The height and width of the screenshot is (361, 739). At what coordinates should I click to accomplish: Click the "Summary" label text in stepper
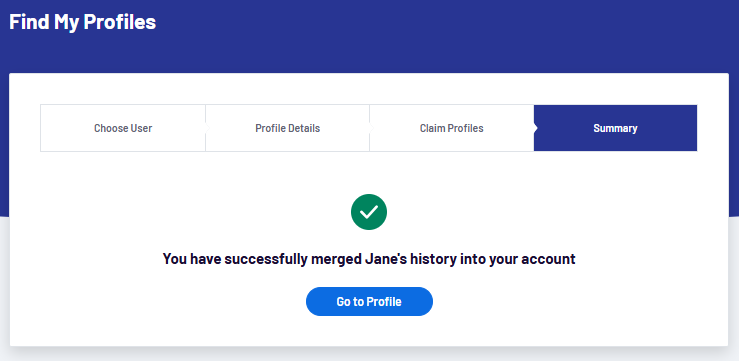pos(615,128)
